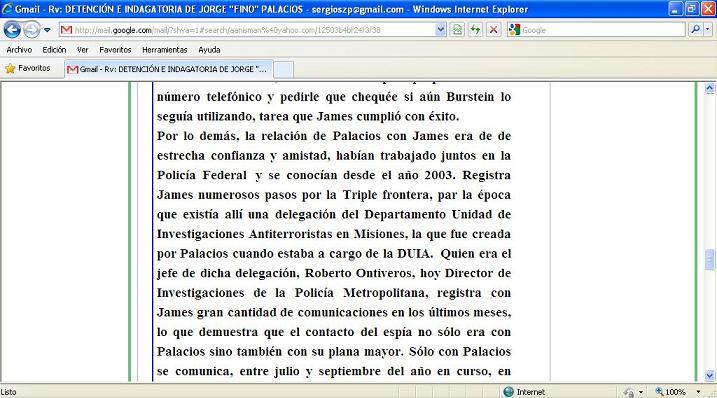Click the Refresh page icon

tap(476, 30)
